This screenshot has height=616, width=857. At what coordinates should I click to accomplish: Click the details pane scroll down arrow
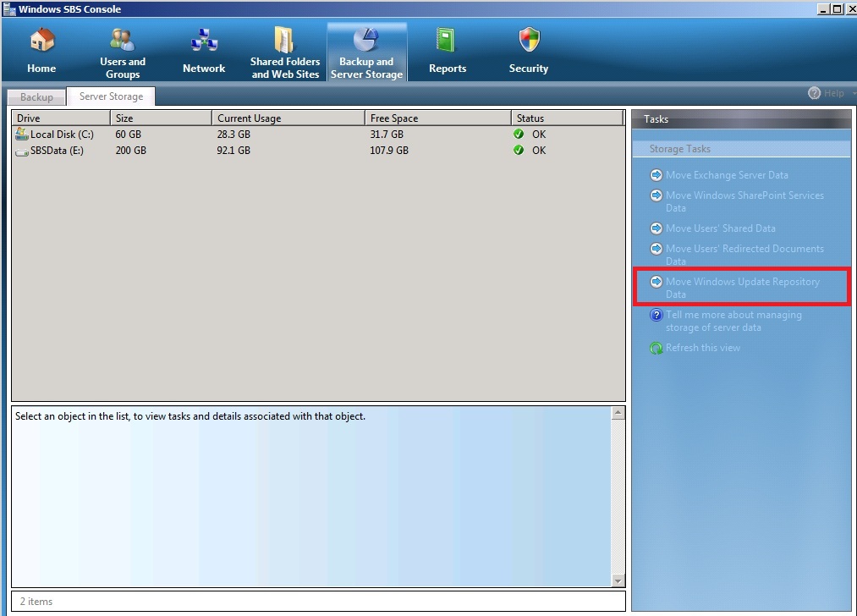click(x=618, y=580)
